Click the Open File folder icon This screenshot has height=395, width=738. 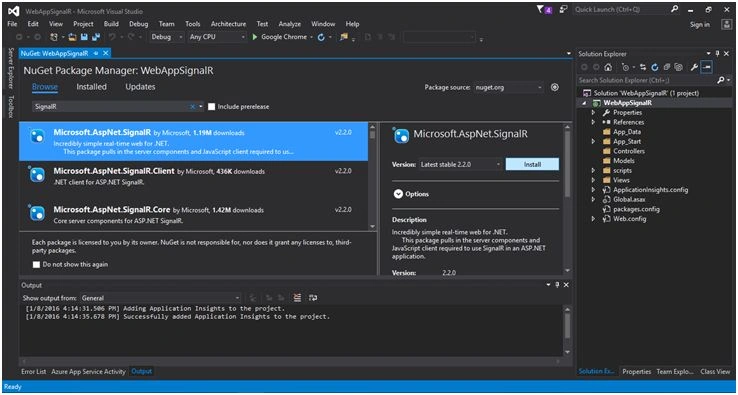pyautogui.click(x=72, y=37)
